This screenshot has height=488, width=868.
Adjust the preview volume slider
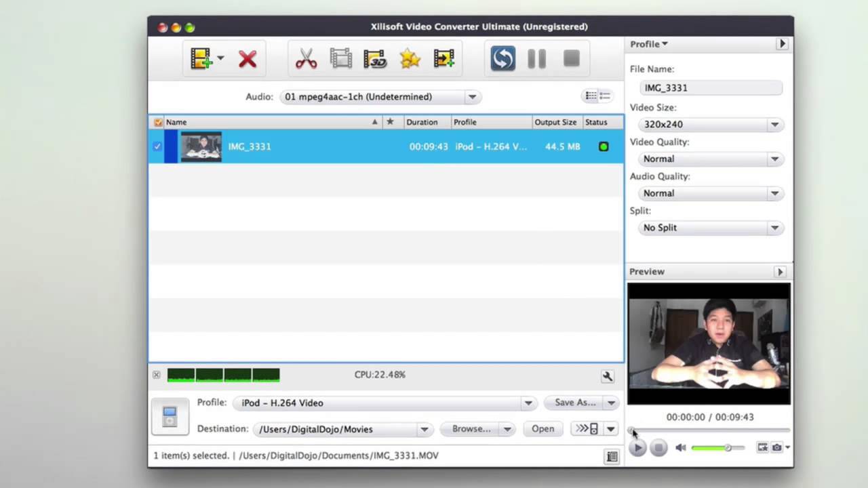point(717,448)
